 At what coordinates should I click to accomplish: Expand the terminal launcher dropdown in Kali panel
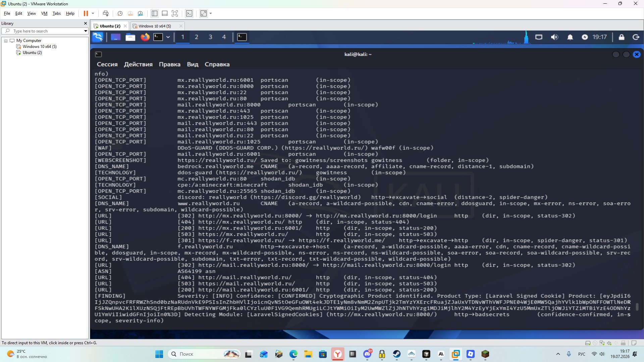168,37
